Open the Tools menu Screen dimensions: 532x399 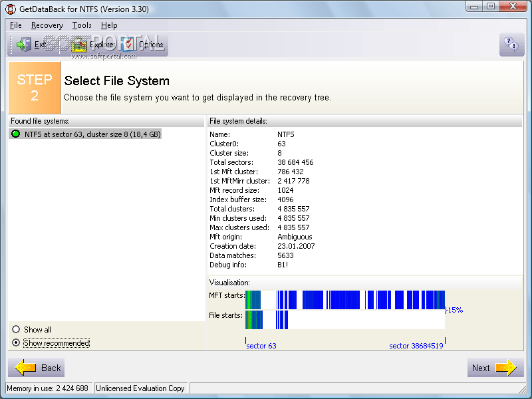click(x=82, y=25)
